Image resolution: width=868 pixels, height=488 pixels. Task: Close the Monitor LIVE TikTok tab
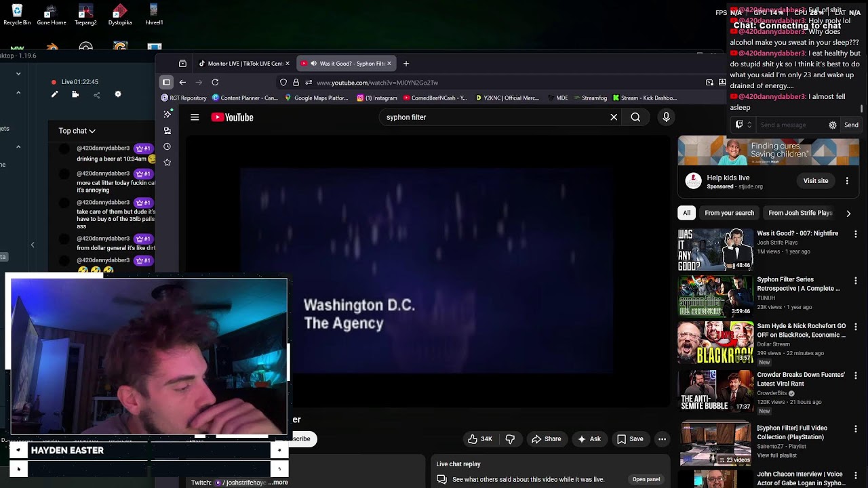pyautogui.click(x=288, y=63)
